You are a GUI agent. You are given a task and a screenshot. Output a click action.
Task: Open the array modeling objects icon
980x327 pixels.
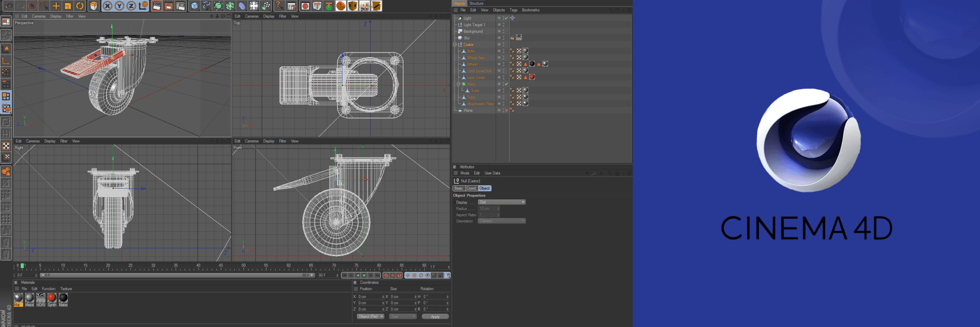[x=230, y=6]
